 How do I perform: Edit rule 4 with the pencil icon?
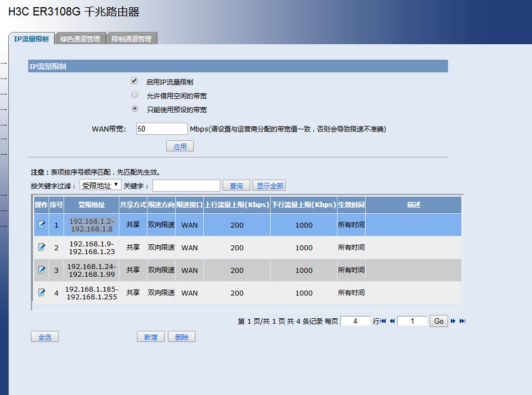(x=41, y=292)
